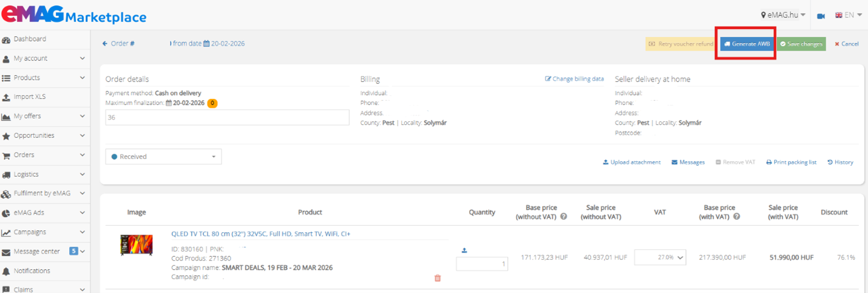Click the Generate AWB button
The image size is (868, 293).
click(x=748, y=44)
